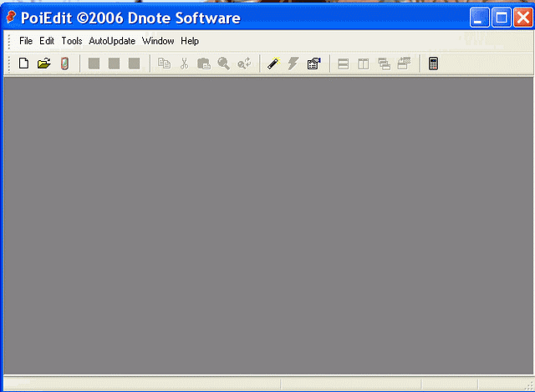Launch the calculator icon in toolbar

(x=433, y=64)
